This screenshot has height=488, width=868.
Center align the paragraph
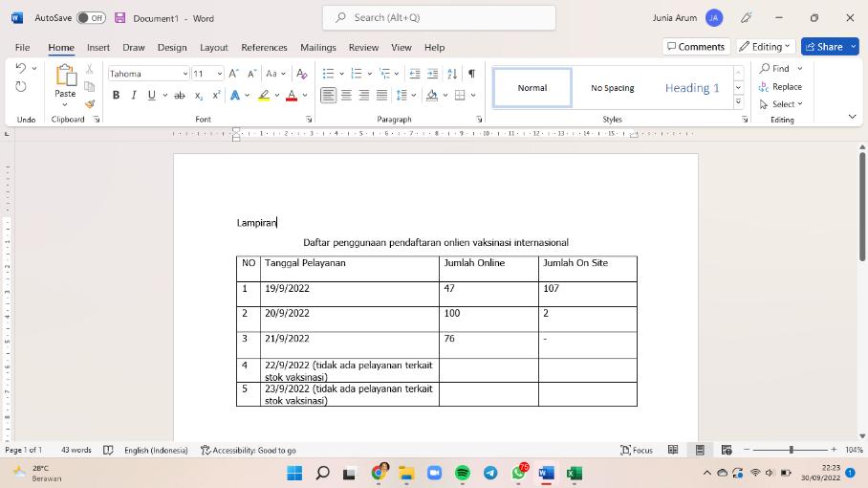[346, 96]
